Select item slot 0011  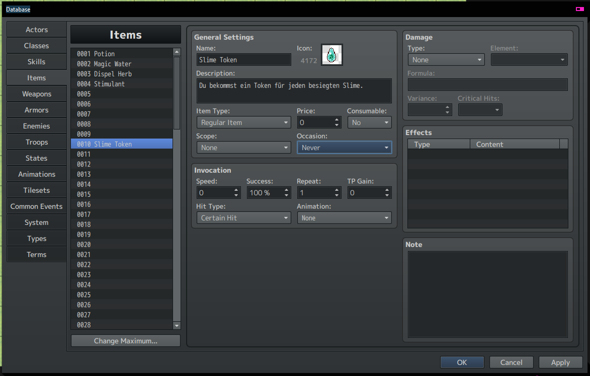click(x=122, y=154)
